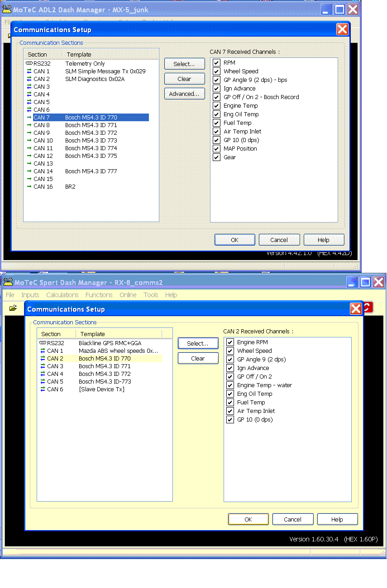The width and height of the screenshot is (387, 588).
Task: Uncheck the Gear channel checkbox
Action: pos(217,157)
